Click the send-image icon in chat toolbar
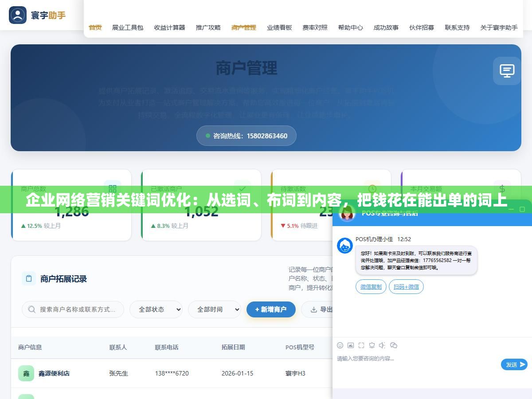 coord(351,345)
